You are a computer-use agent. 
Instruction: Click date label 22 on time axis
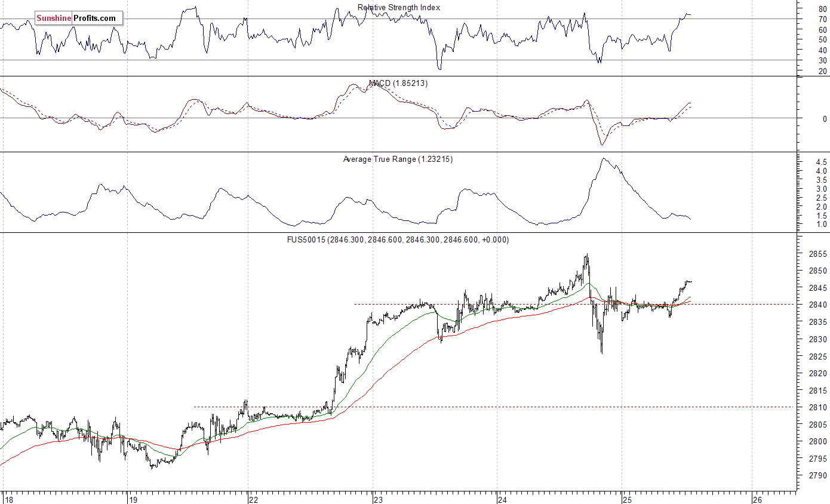tap(253, 499)
